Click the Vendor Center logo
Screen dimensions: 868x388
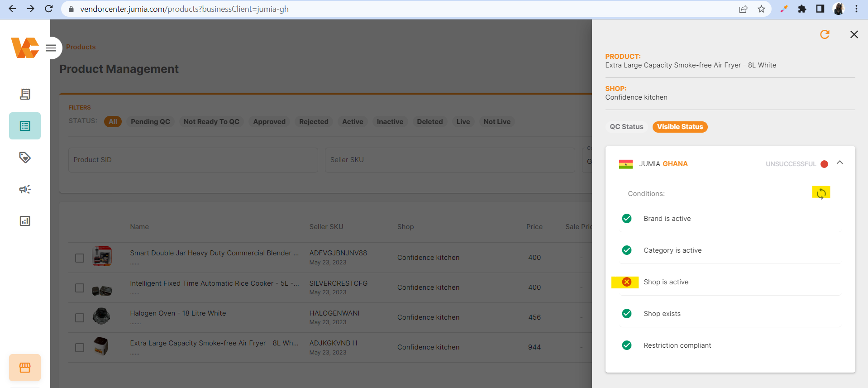pos(25,48)
